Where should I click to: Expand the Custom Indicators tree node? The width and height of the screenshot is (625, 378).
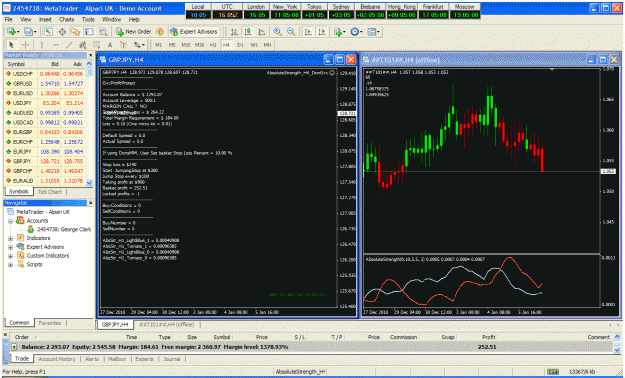[x=11, y=256]
